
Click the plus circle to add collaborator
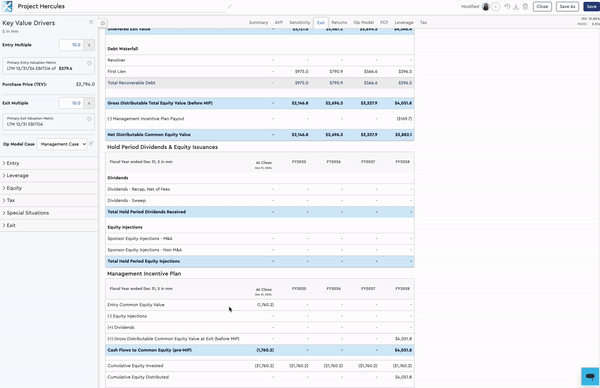496,7
